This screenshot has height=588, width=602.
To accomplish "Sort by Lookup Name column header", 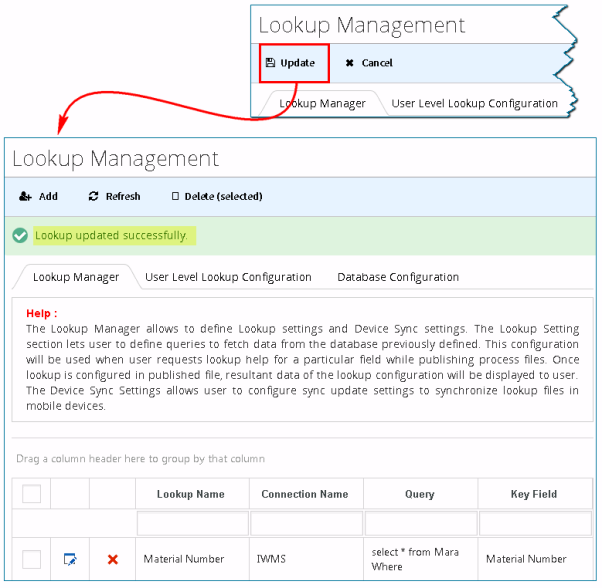I will [191, 494].
